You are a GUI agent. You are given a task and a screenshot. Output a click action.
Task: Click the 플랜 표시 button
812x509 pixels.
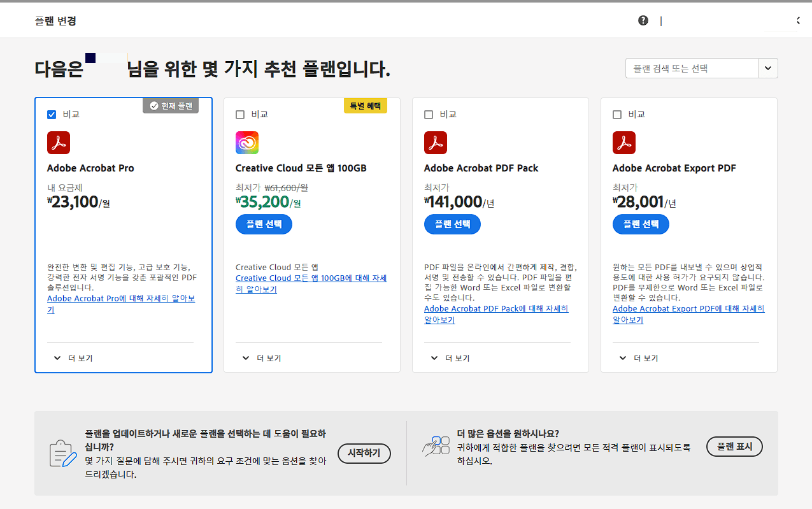pos(734,447)
